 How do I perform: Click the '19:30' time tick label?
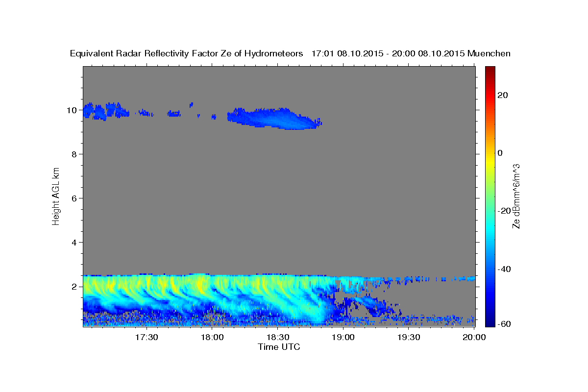[x=408, y=338]
